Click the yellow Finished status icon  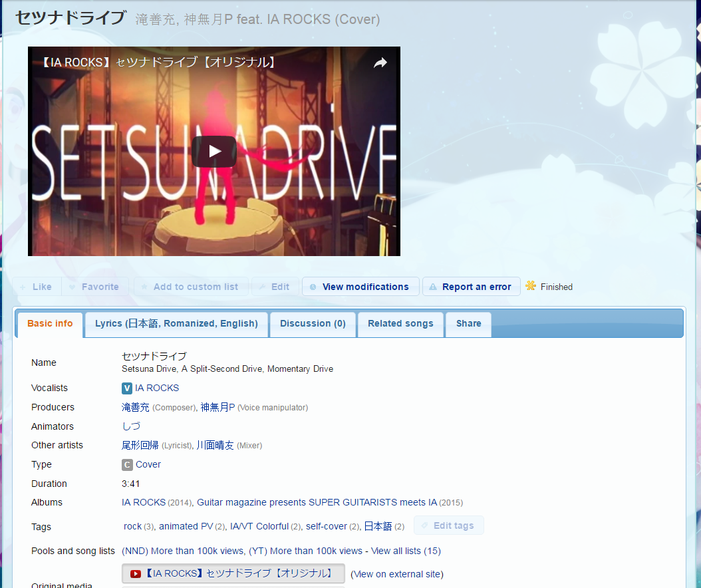click(x=531, y=286)
